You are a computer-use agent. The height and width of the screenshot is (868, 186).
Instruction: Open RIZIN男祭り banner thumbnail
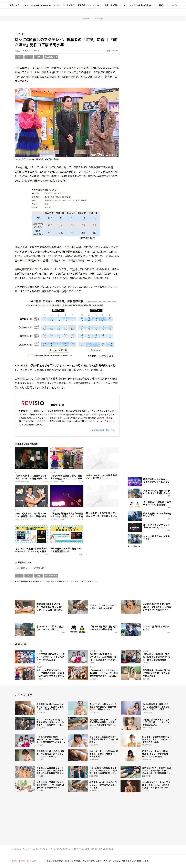(x=67, y=534)
